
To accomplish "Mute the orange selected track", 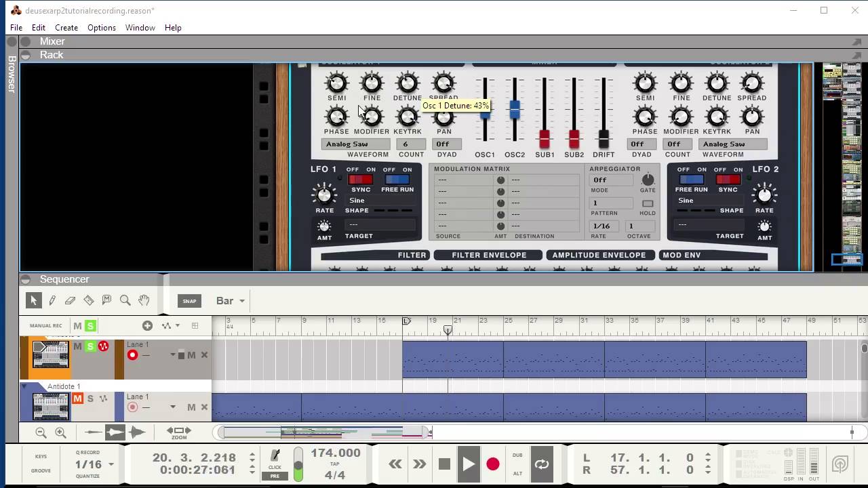I will coord(77,346).
